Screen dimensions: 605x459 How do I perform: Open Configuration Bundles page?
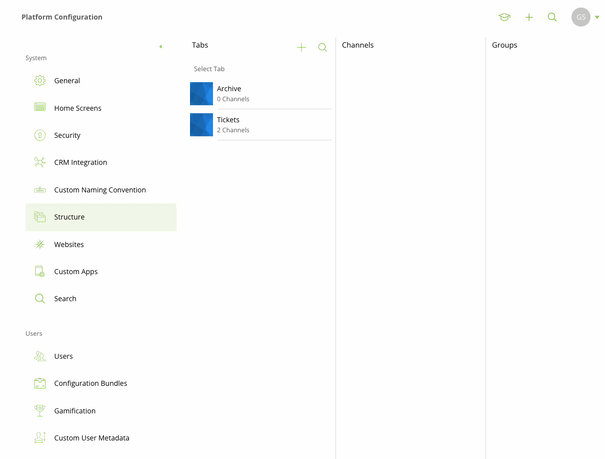coord(90,383)
